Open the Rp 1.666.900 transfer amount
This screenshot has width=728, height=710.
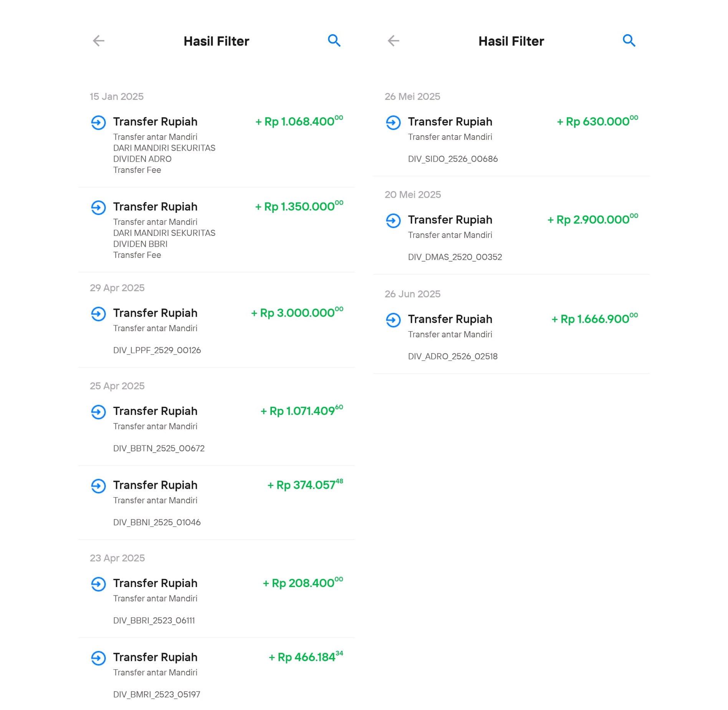click(x=595, y=319)
